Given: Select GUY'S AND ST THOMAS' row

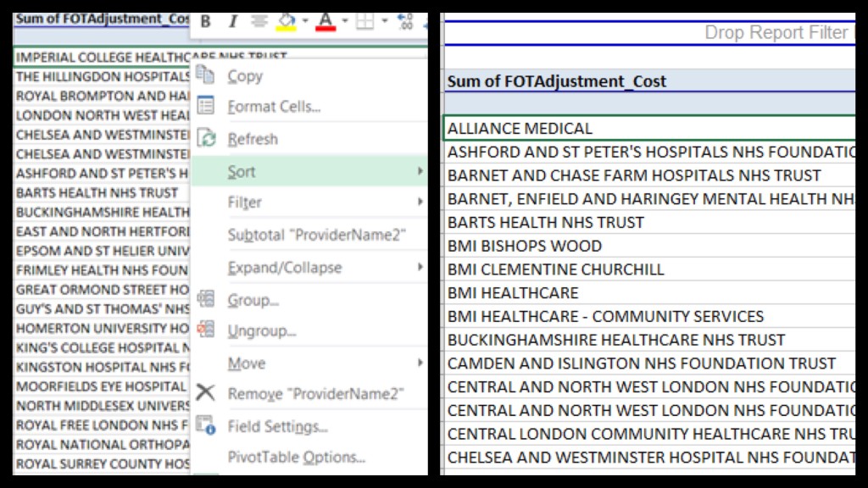Looking at the screenshot, I should pyautogui.click(x=103, y=308).
